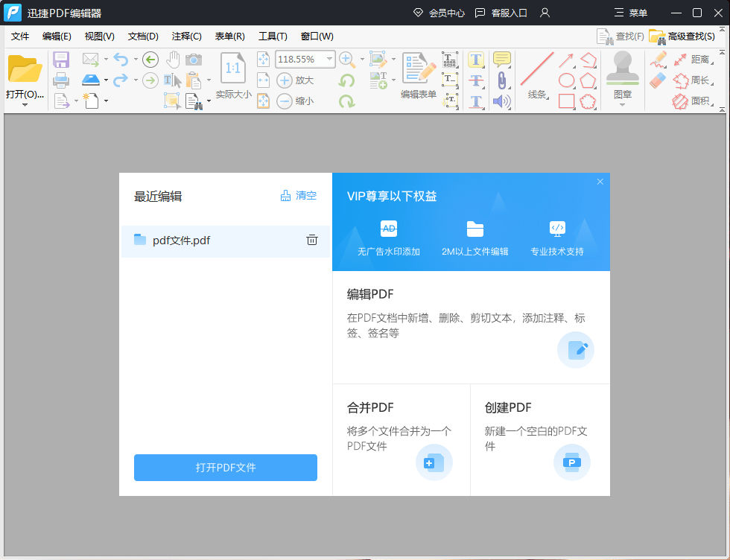Expand the Open (打开) dropdown arrow
The height and width of the screenshot is (560, 730).
[25, 105]
